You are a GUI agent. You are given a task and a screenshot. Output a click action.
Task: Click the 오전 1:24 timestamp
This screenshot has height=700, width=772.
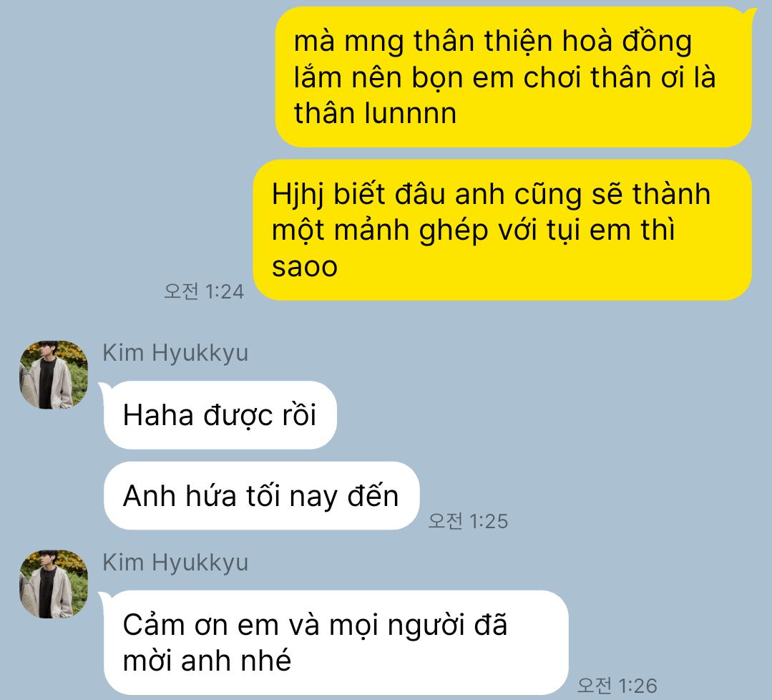tap(204, 291)
